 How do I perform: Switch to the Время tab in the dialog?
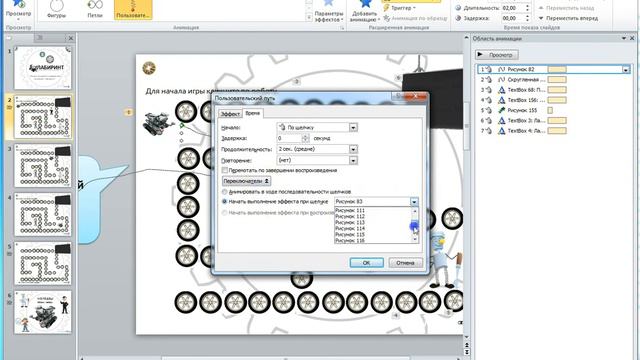[x=252, y=113]
